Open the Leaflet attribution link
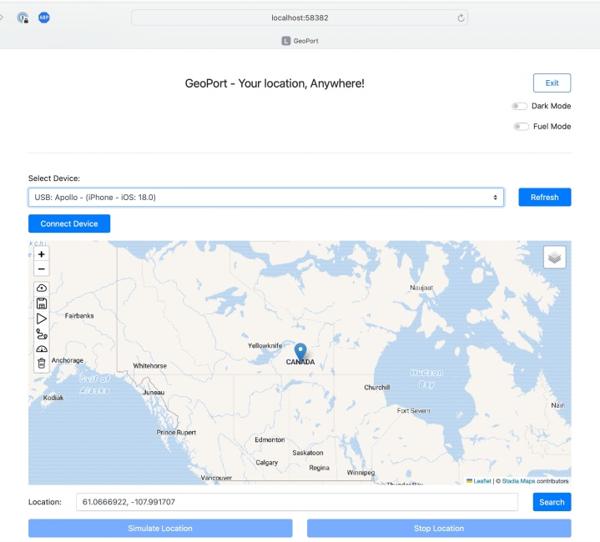Viewport: 600px width, 542px height. 482,481
